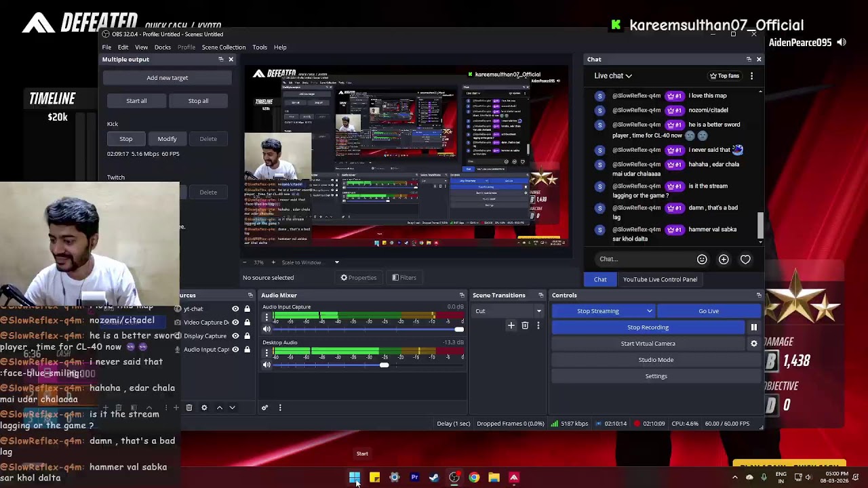Toggle lock on Display Capture source
Screen dimensions: 868x488
click(247, 336)
